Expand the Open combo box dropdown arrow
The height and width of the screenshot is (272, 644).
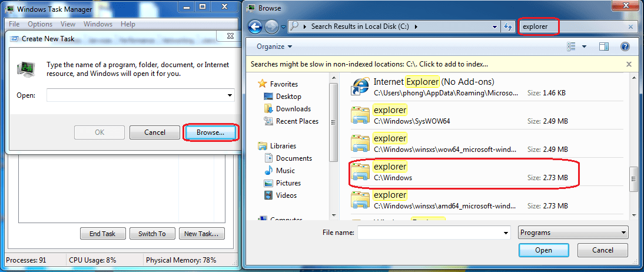point(230,95)
